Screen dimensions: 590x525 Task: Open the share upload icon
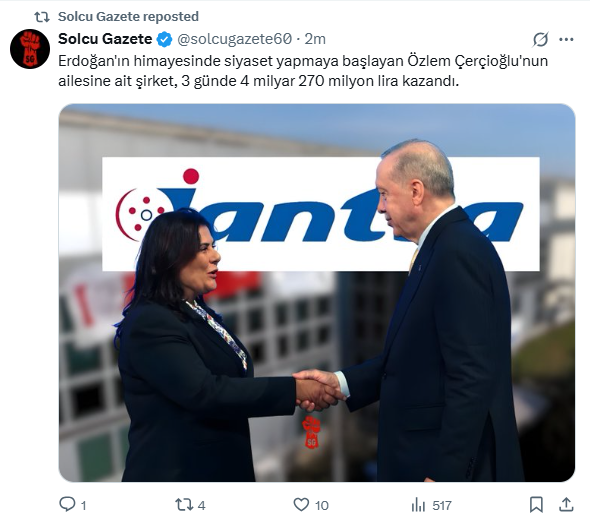[566, 504]
